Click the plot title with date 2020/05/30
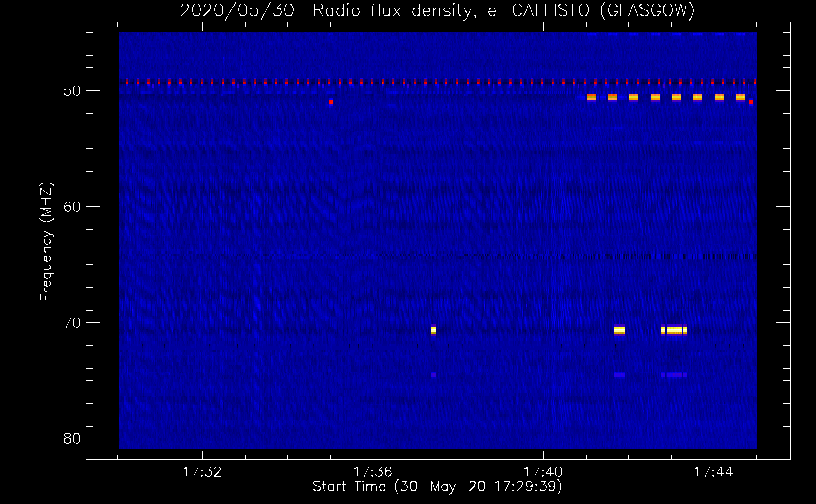The height and width of the screenshot is (504, 816). [x=437, y=11]
